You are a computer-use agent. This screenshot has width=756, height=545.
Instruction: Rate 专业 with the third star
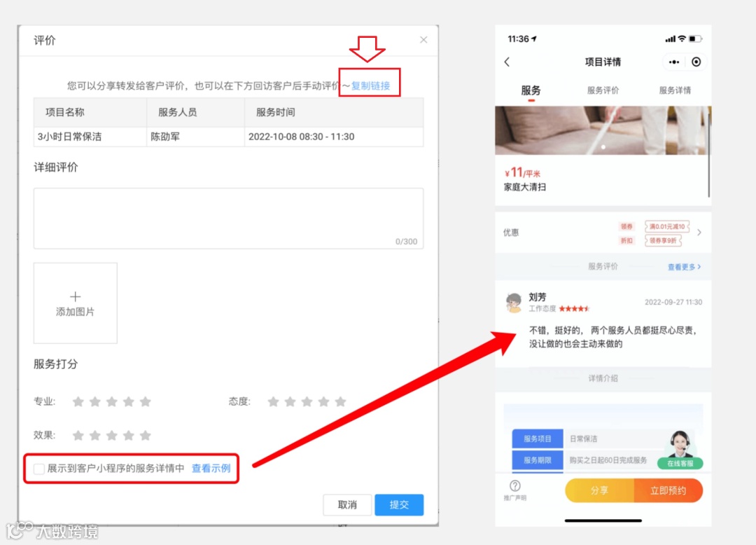coord(112,401)
